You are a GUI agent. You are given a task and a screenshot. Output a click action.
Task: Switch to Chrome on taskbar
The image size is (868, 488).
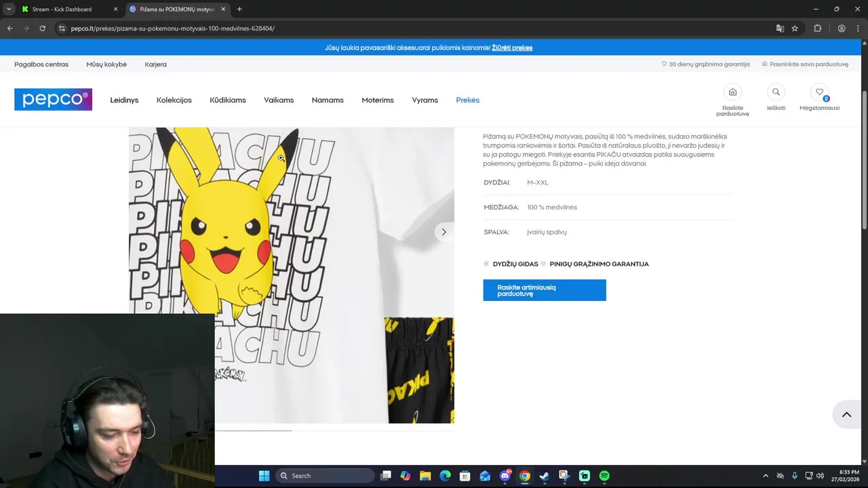[524, 476]
